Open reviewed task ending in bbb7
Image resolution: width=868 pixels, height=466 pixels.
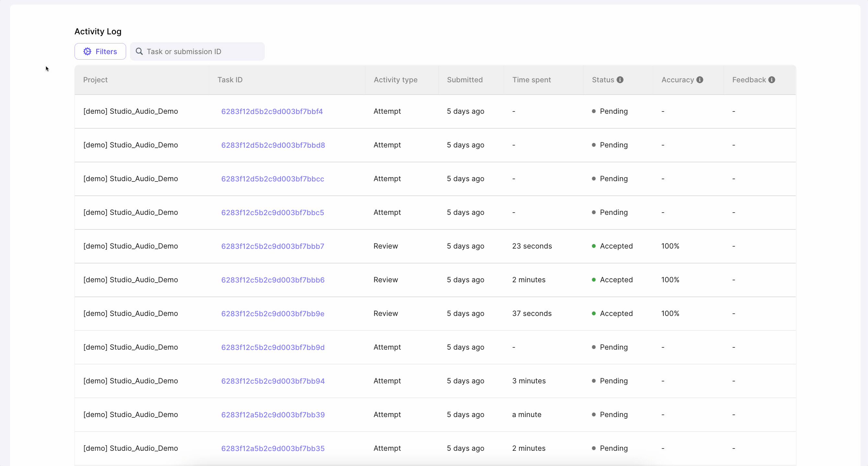coord(272,246)
